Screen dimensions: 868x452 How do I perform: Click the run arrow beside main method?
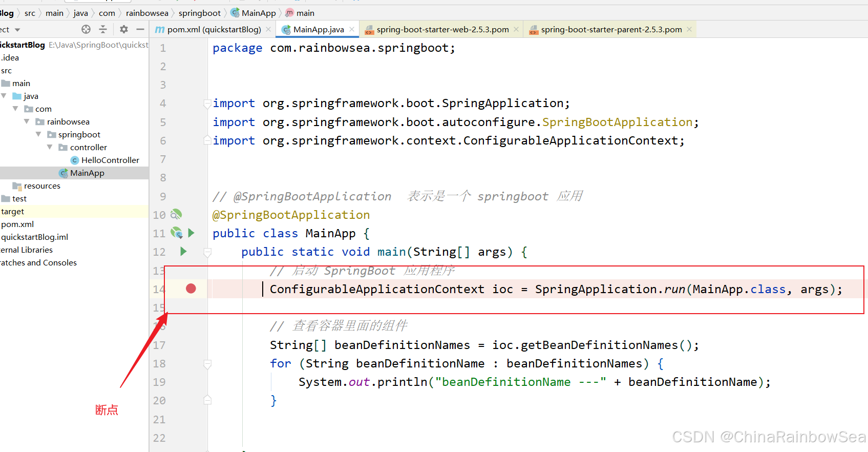point(183,252)
